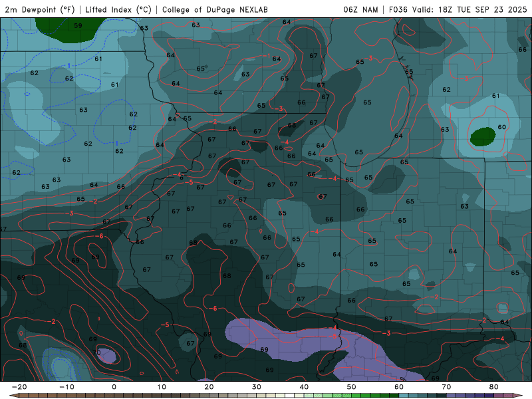Click the "2m Dewpoint (°F)" title text
Image resolution: width=532 pixels, height=399 pixels.
click(40, 9)
